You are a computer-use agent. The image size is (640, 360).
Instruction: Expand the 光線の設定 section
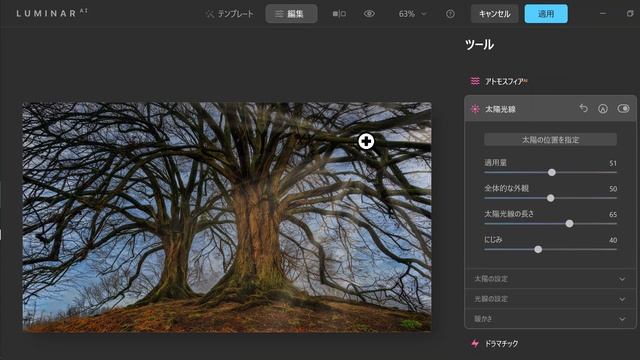coord(550,299)
